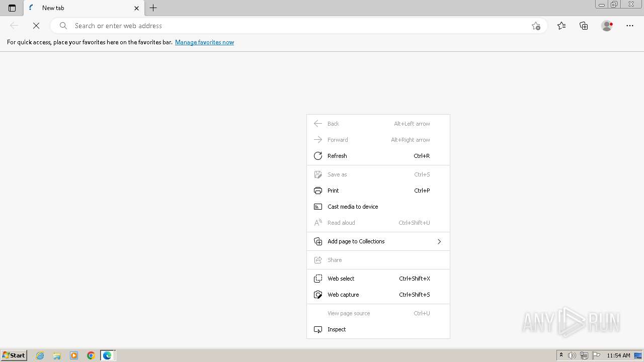This screenshot has width=644, height=362.
Task: Select Forward in the context menu
Action: (378, 140)
